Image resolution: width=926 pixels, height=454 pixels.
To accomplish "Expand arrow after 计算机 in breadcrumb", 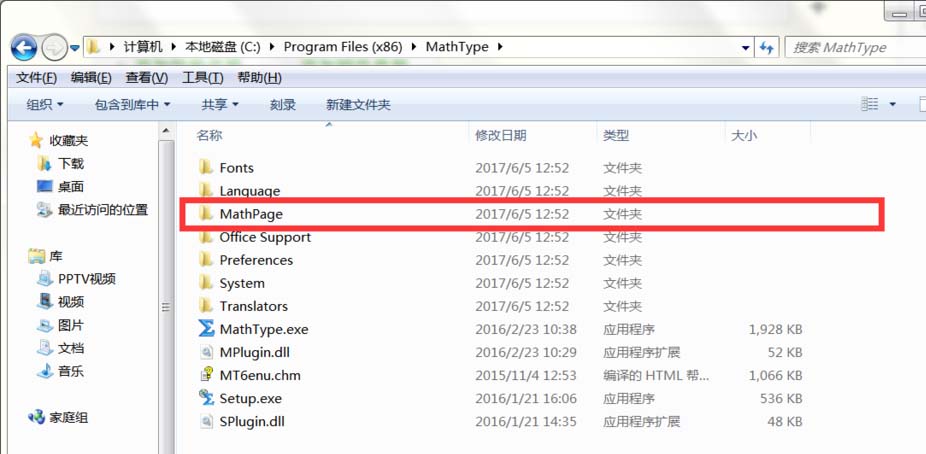I will click(x=174, y=47).
